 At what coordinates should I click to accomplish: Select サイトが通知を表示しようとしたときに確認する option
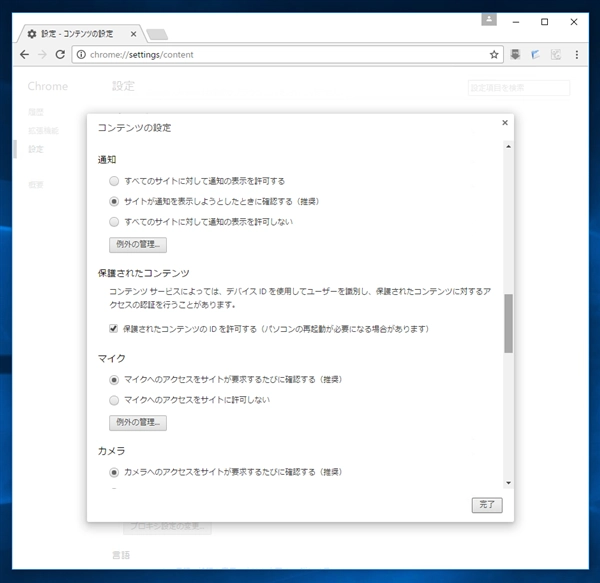point(114,201)
